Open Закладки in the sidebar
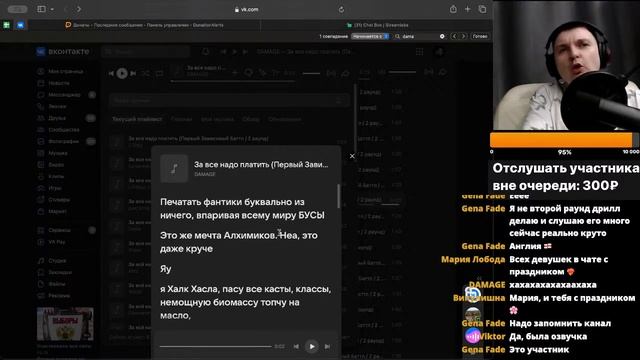The image size is (640, 360). tap(54, 272)
